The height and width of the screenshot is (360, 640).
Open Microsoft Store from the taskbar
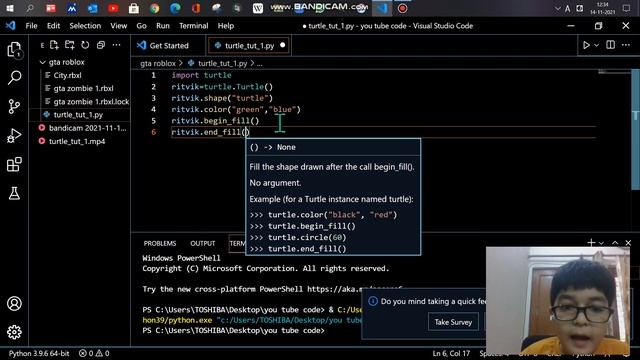point(134,8)
